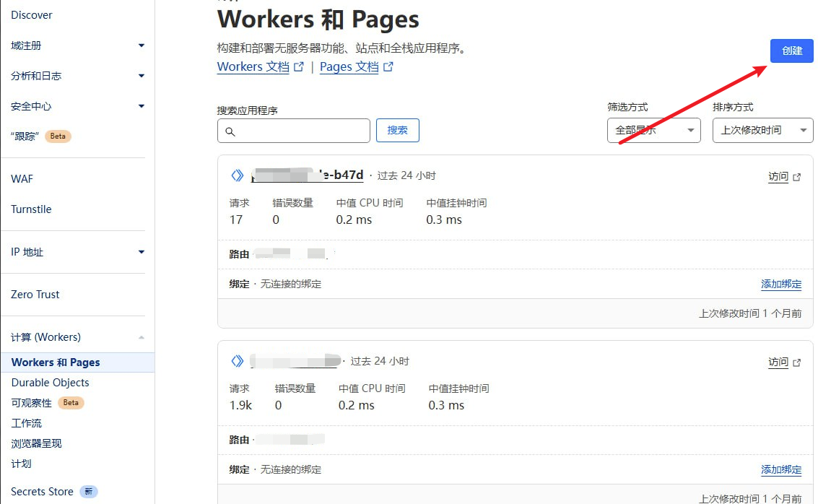818x504 pixels.
Task: Click external link icon beside Workers 文档
Action: click(x=299, y=66)
